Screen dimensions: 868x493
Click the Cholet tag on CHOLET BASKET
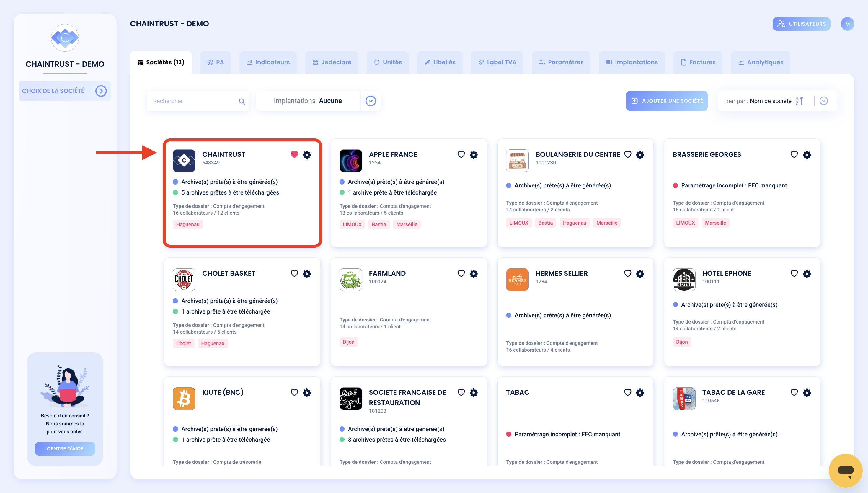pos(183,343)
